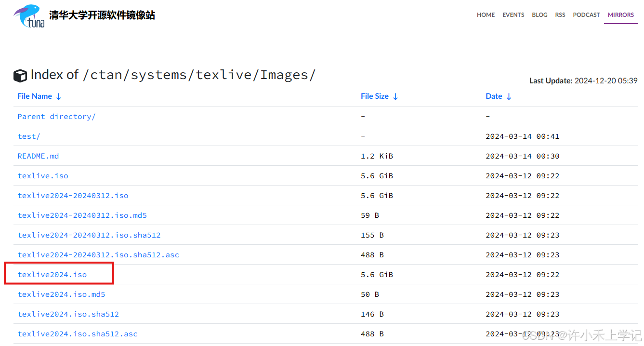Open the BLOG nav item
The height and width of the screenshot is (346, 644).
539,15
